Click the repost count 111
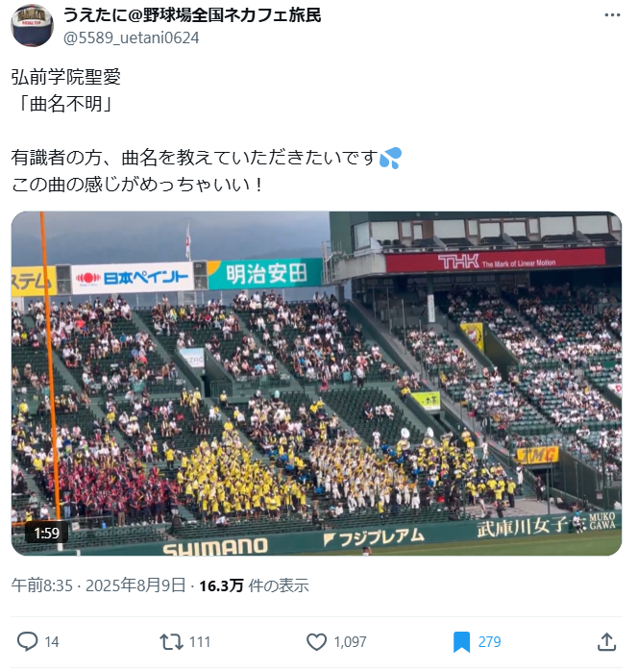Image resolution: width=638 pixels, height=672 pixels. 200,641
